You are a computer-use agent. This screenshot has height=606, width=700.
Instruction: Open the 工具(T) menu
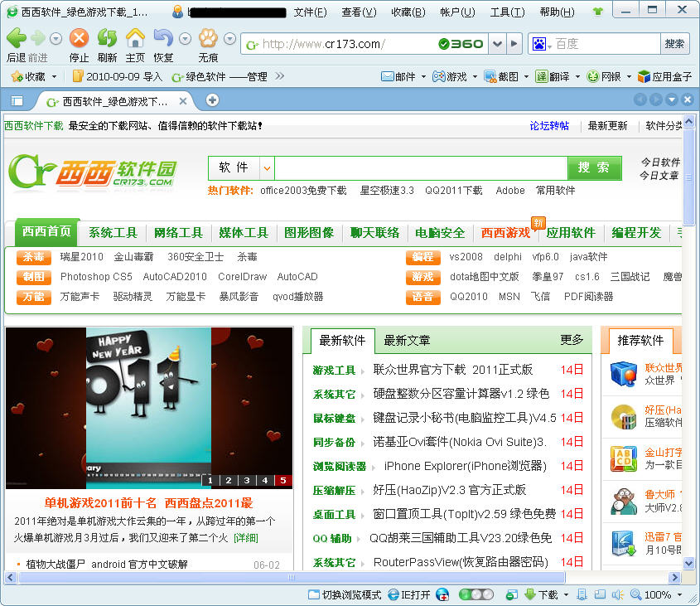click(507, 12)
